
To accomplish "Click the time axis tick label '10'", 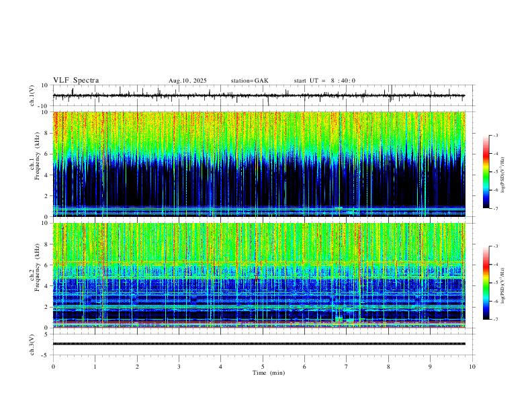I will pos(472,367).
